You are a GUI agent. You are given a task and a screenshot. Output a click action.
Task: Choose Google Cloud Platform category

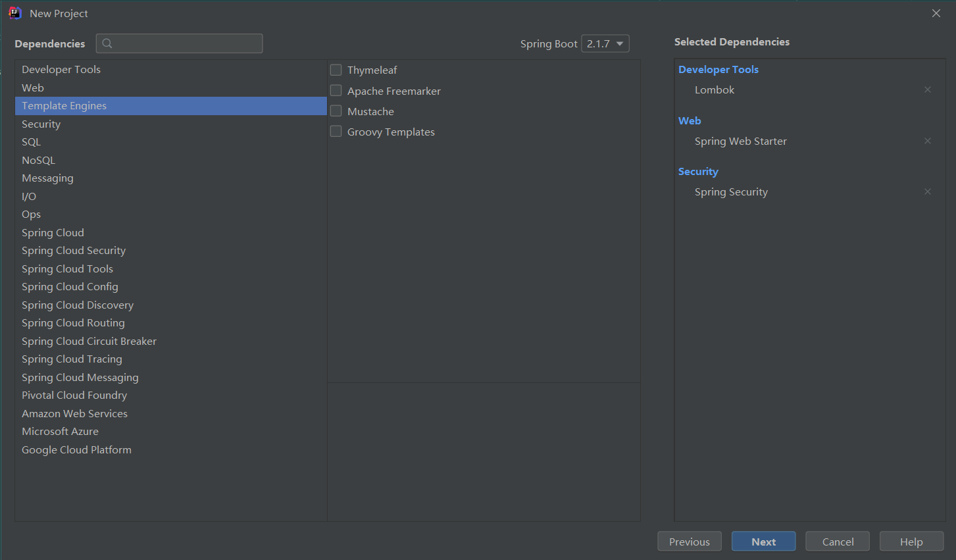pos(171,449)
